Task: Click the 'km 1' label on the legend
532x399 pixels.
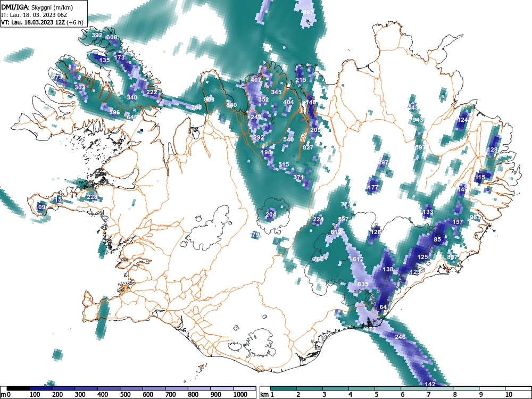Action: tap(267, 395)
